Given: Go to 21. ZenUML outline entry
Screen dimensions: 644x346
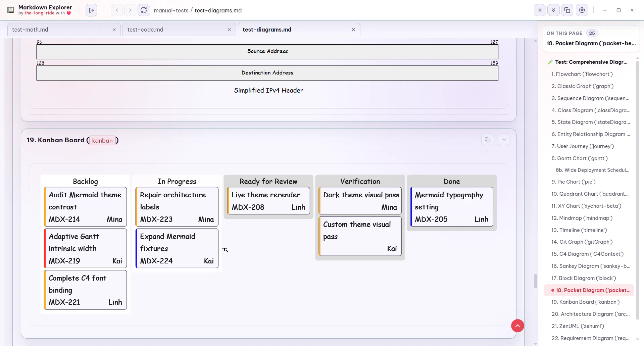Looking at the screenshot, I should [x=578, y=326].
